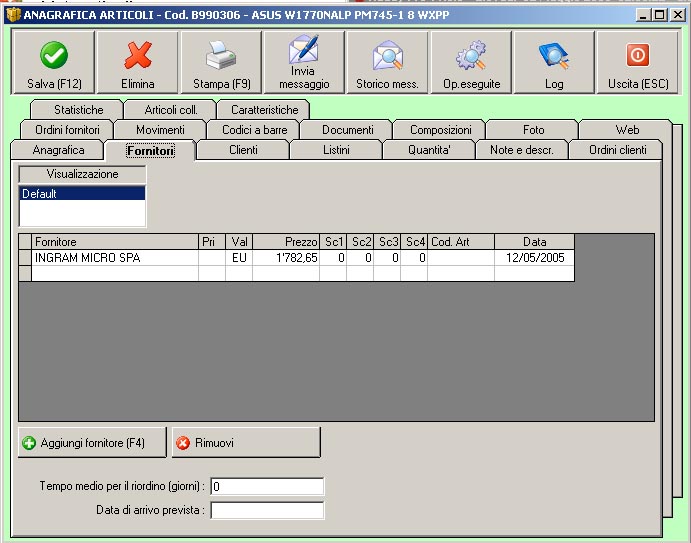Viewport: 691px width, 543px height.
Task: Switch to the Web tab
Action: pos(627,130)
